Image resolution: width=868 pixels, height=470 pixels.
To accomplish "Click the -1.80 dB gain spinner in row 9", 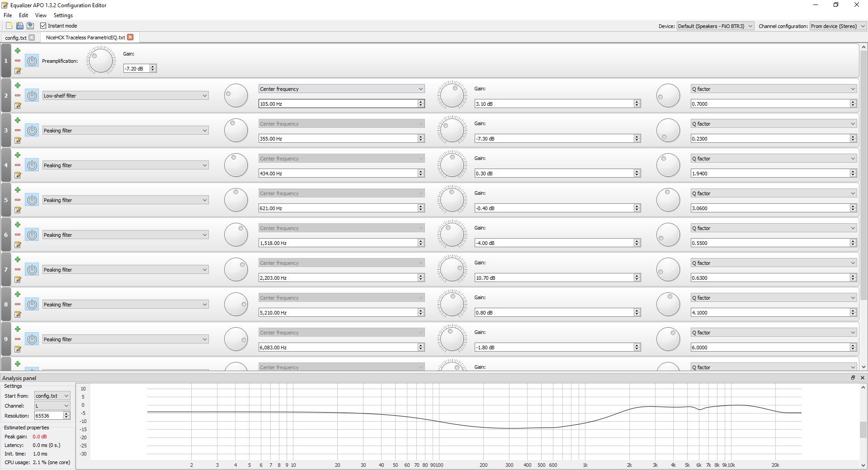I will coord(637,347).
